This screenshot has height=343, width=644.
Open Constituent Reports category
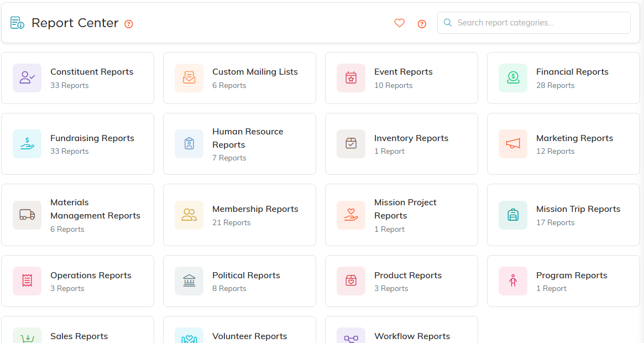(77, 78)
